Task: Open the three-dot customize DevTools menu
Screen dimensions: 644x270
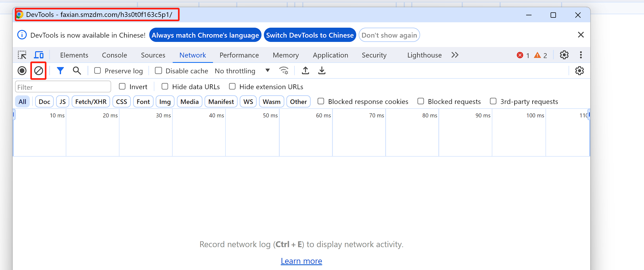Action: coord(581,55)
